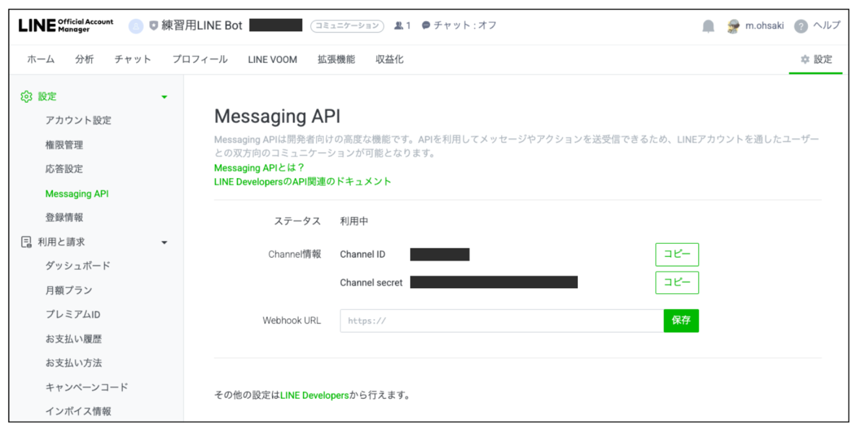Open the 収益化 tab
The height and width of the screenshot is (435, 868).
tap(389, 59)
